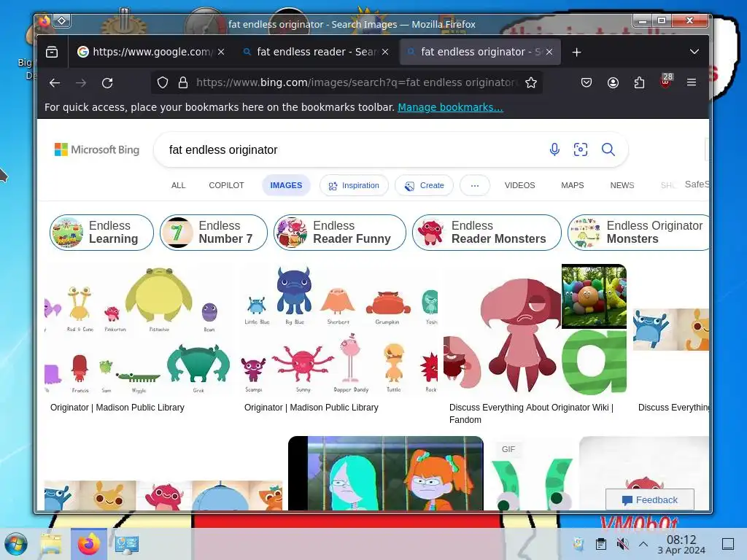
Task: Start visual search with the camera icon
Action: point(580,149)
